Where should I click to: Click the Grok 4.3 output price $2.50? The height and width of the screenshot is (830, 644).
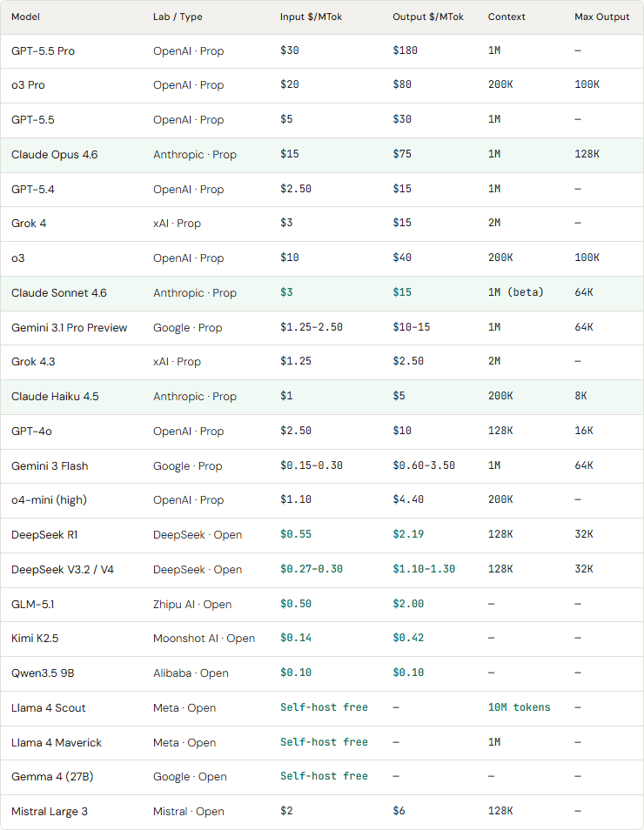(x=408, y=362)
